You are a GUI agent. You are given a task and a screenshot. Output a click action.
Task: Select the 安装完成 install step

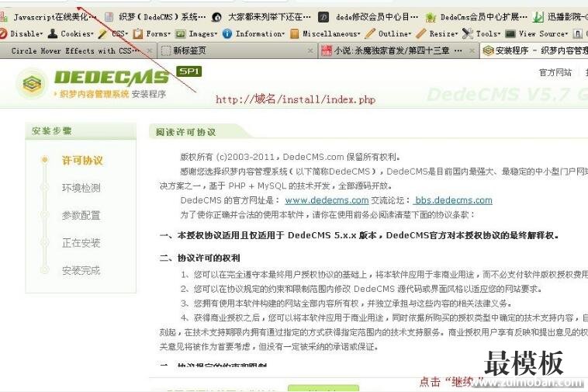(81, 270)
